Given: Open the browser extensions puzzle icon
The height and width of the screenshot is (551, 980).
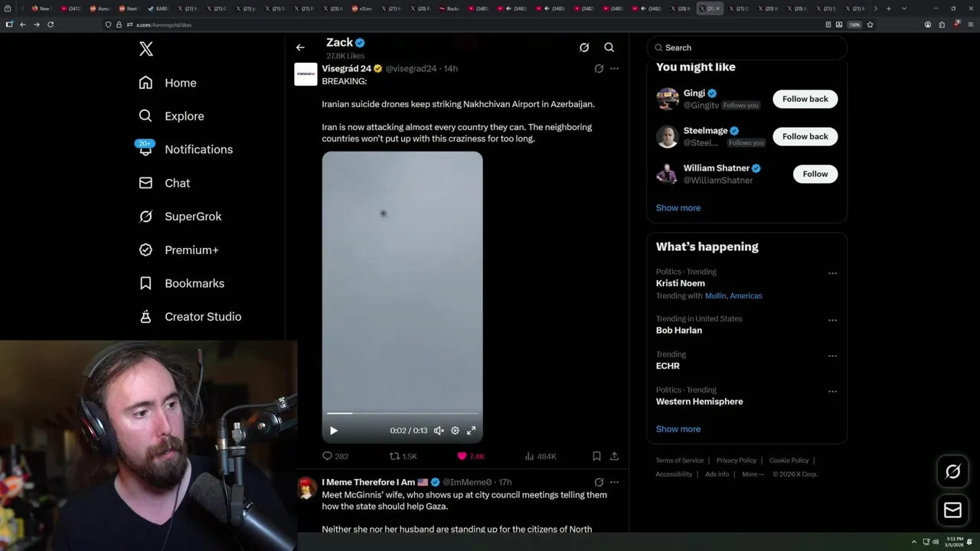Looking at the screenshot, I should (942, 24).
